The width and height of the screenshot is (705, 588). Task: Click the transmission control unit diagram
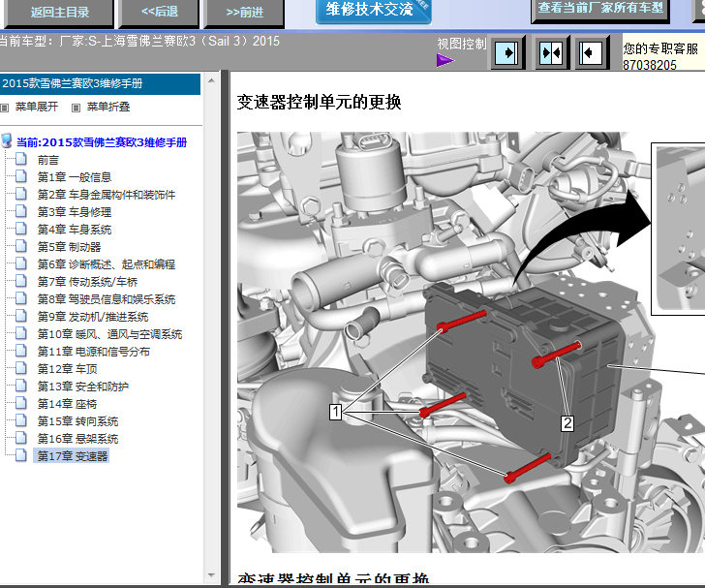click(471, 342)
